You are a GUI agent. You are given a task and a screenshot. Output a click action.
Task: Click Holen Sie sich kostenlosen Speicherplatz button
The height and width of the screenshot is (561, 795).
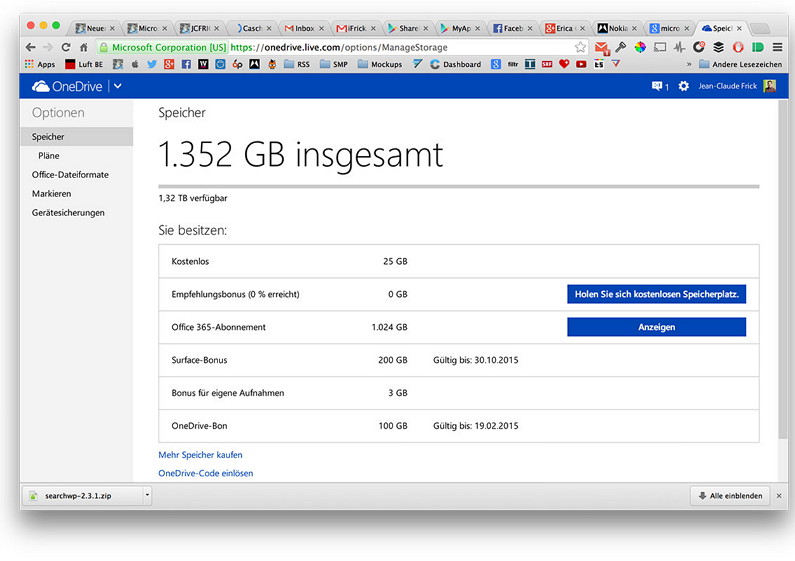click(x=657, y=294)
